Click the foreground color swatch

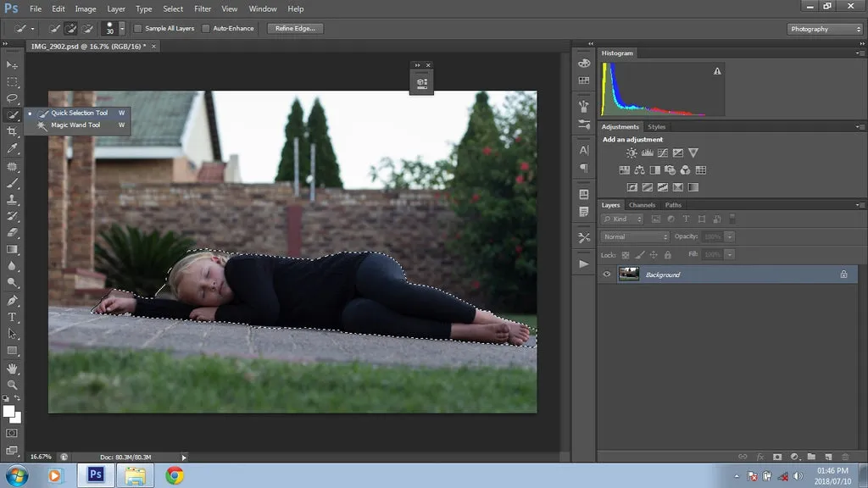9,409
